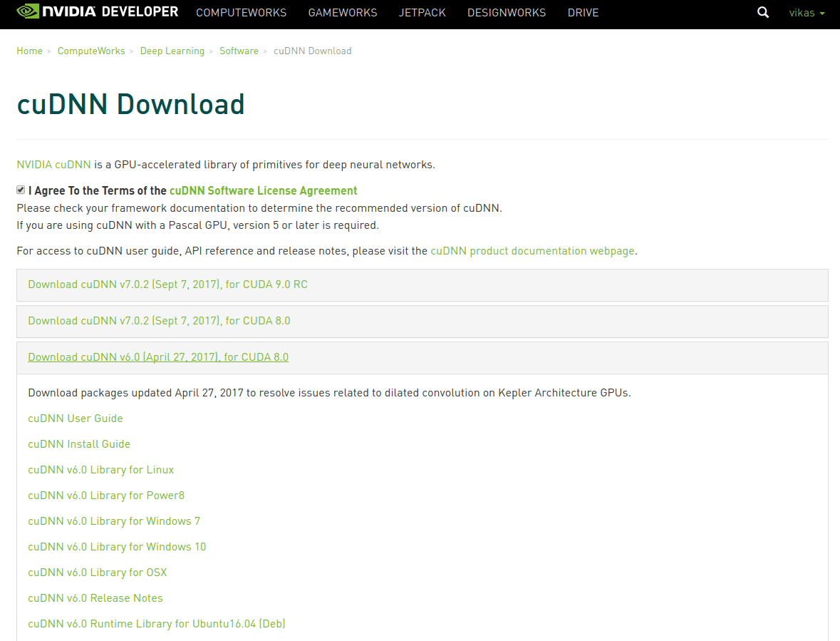Image resolution: width=840 pixels, height=641 pixels.
Task: Download cuDNN v6.0 Library for OSX
Action: click(x=97, y=573)
